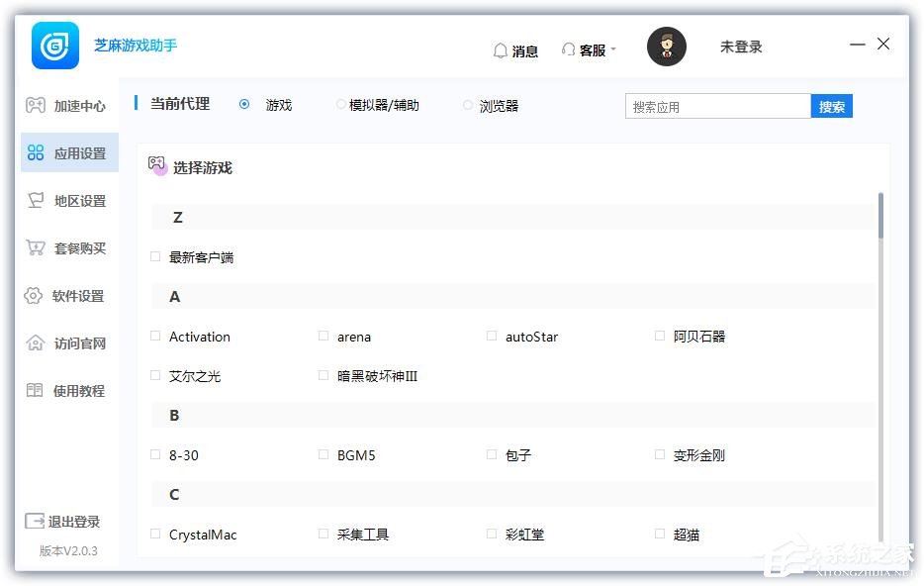
Task: Click the 软件设置 gear icon
Action: pyautogui.click(x=34, y=295)
